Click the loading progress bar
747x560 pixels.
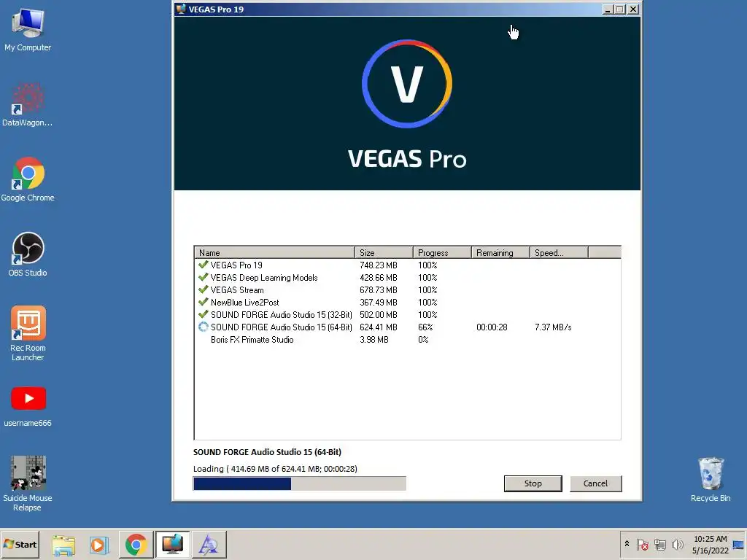click(x=300, y=483)
